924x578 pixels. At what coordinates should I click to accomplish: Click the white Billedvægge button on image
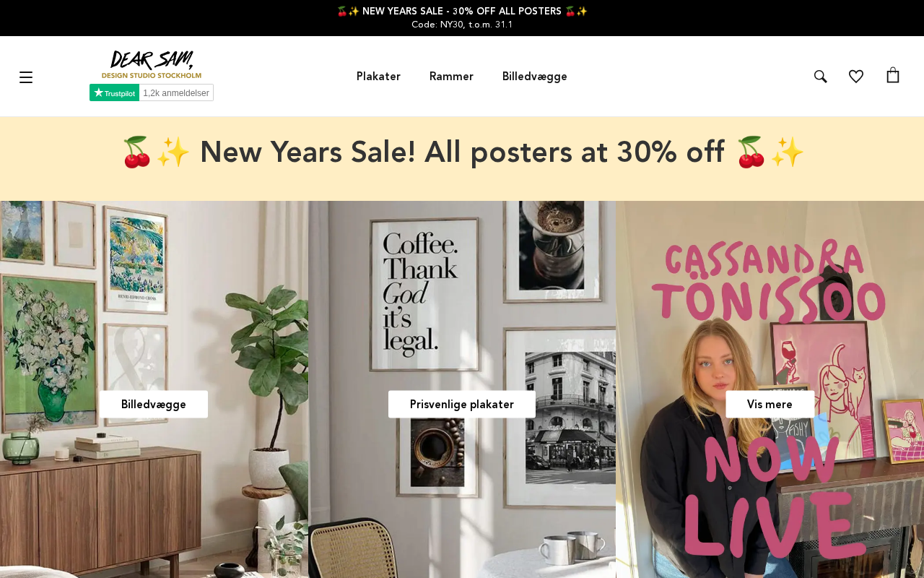154,405
